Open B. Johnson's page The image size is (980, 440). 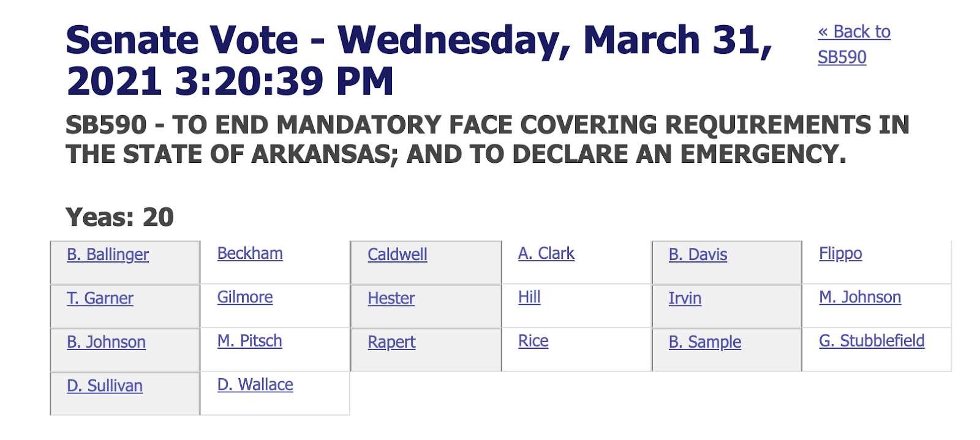pyautogui.click(x=106, y=341)
